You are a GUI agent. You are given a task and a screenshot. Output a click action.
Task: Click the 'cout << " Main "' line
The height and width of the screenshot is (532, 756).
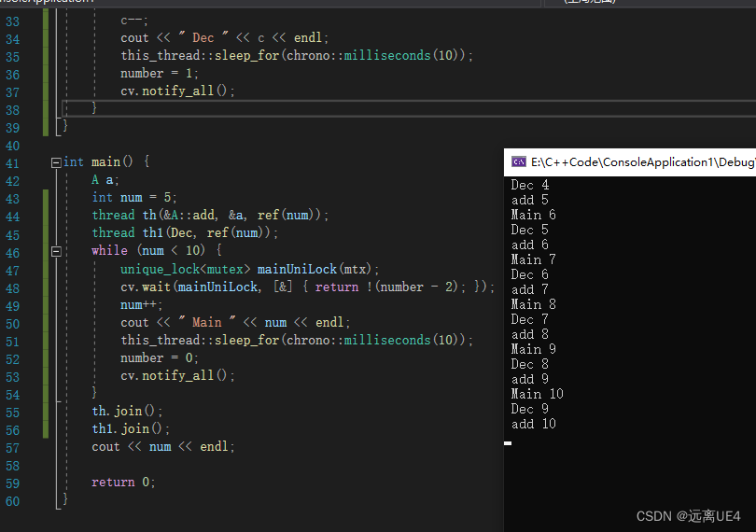[235, 322]
